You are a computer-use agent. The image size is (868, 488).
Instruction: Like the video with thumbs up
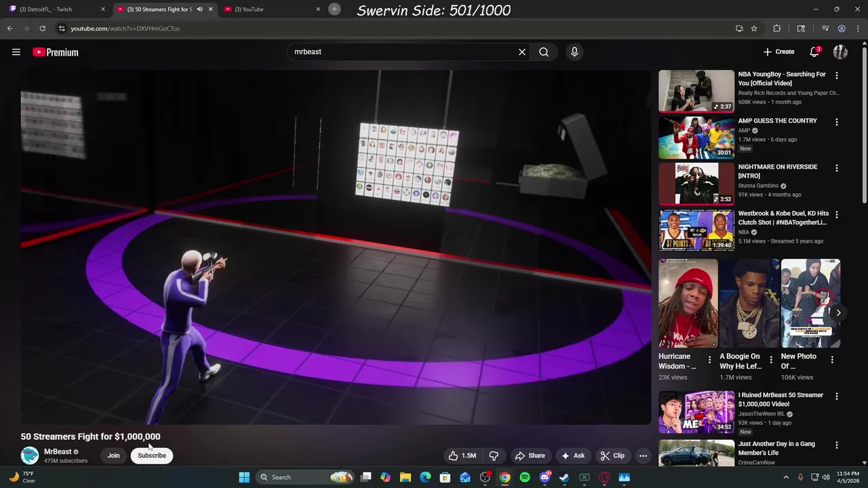(x=462, y=455)
